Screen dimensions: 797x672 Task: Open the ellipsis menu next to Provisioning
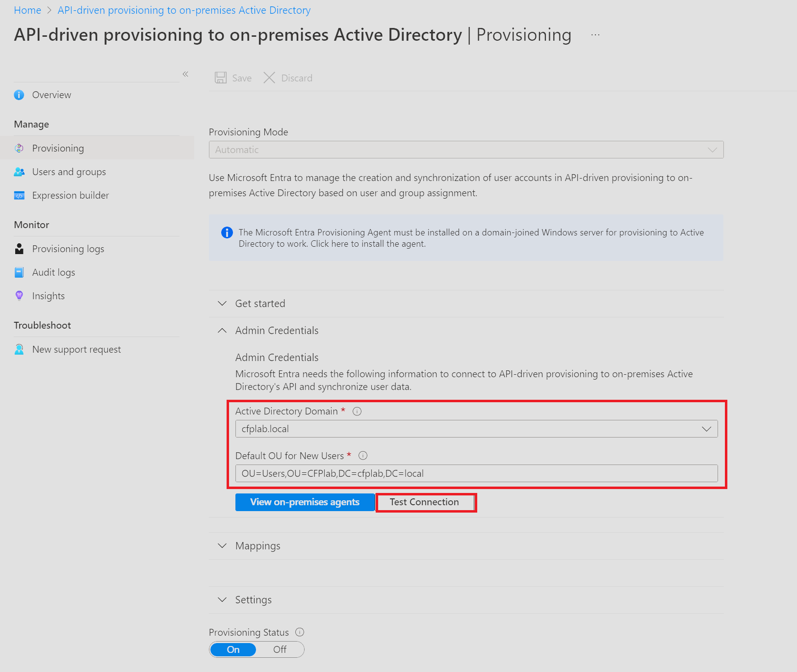click(595, 34)
